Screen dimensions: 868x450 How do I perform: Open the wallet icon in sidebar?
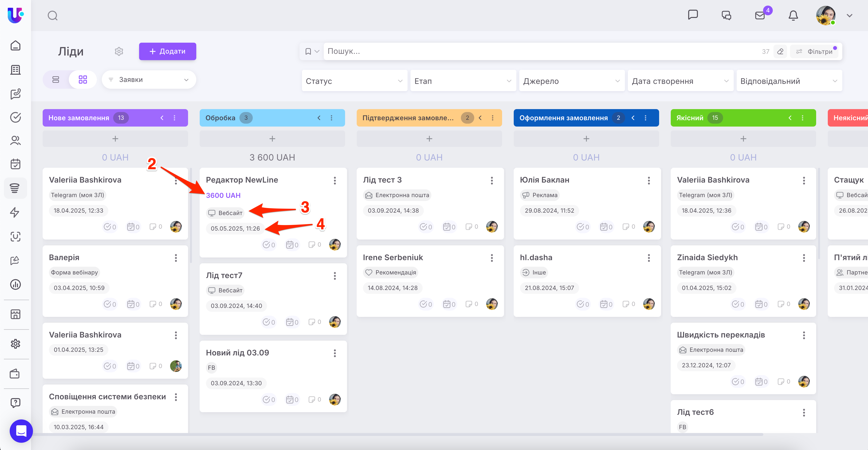pos(15,374)
